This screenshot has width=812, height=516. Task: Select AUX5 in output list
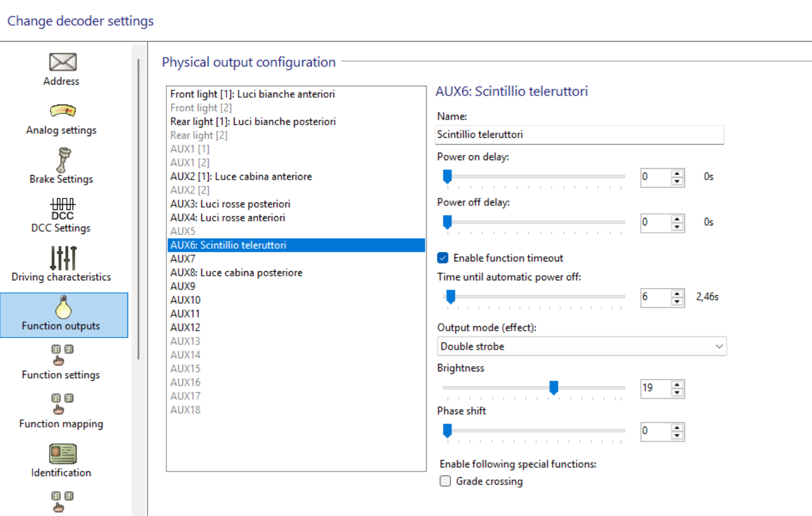[296, 232]
